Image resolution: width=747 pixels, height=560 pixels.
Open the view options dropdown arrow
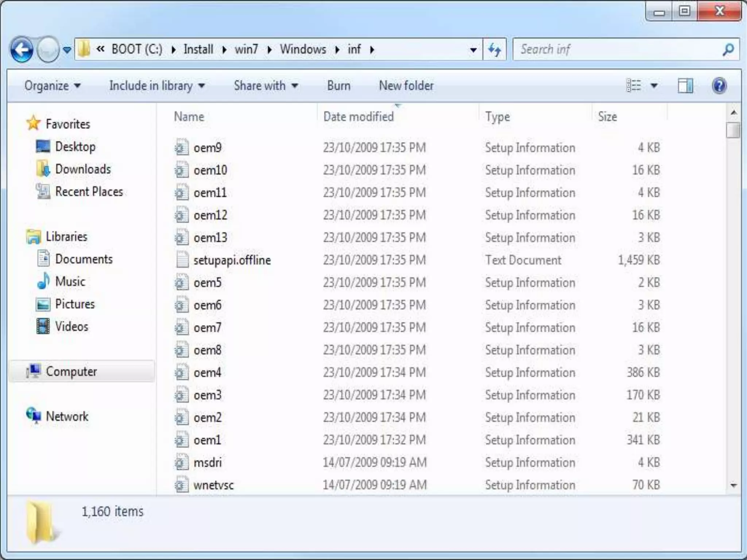654,86
